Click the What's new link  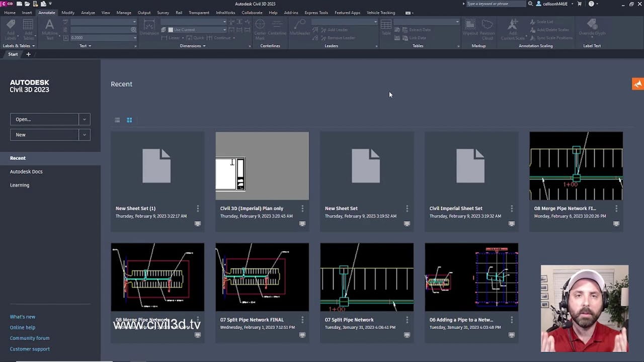point(23,317)
